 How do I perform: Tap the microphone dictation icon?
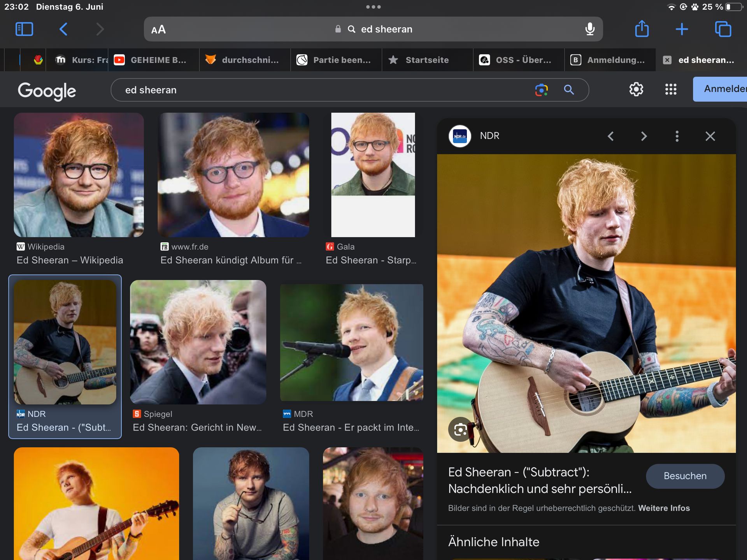tap(590, 29)
